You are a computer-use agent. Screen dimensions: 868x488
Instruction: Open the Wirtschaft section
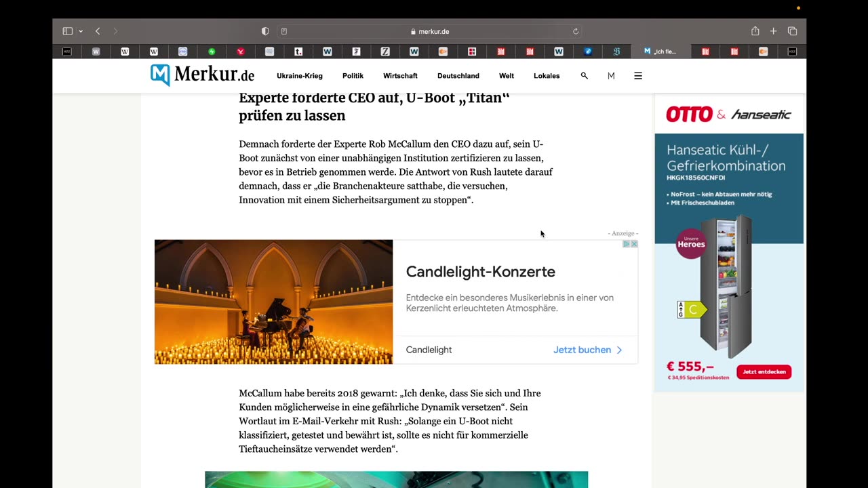[400, 76]
